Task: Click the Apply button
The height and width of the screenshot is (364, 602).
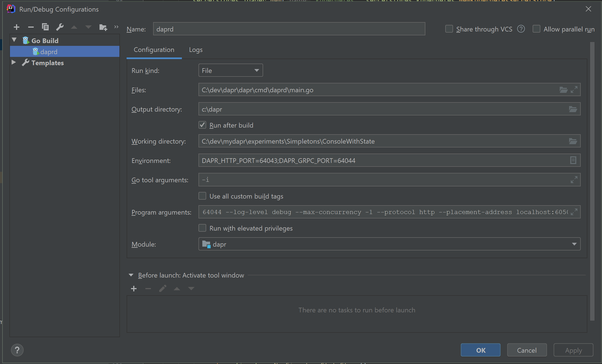Action: click(573, 350)
